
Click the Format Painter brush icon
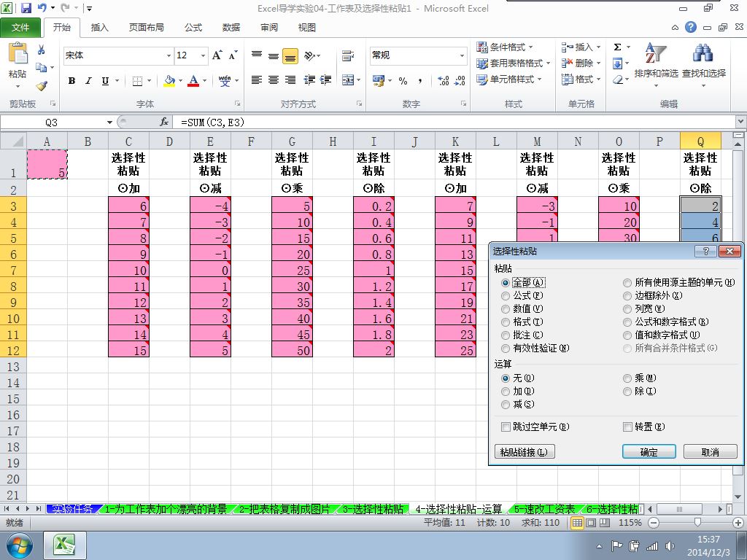42,86
